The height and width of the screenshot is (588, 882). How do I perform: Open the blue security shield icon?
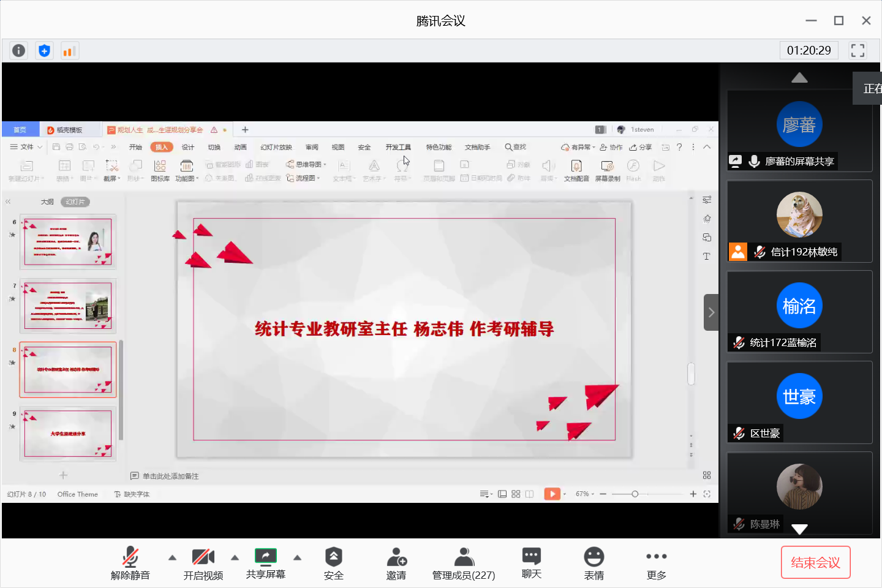(x=44, y=51)
